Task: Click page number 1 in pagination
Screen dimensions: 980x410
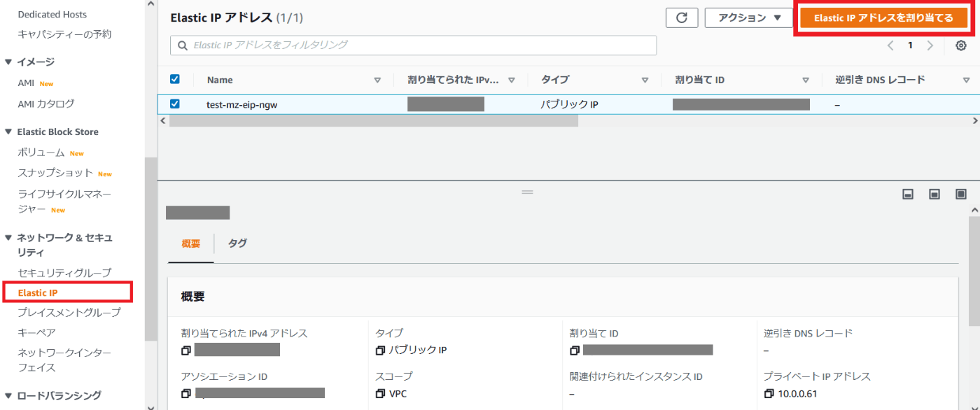Action: 911,45
